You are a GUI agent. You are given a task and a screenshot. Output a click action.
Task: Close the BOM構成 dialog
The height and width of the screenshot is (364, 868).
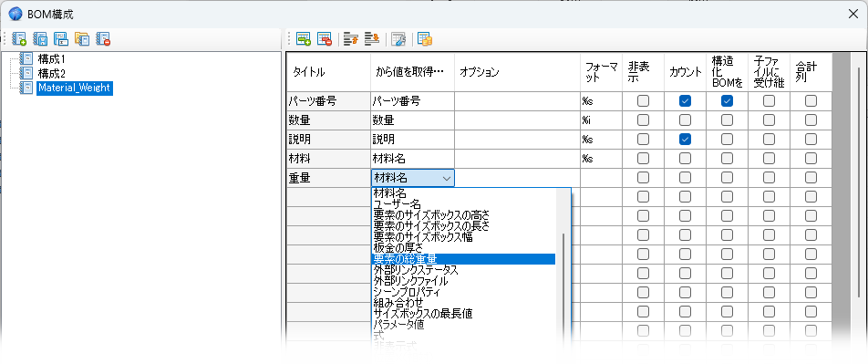[x=853, y=14]
